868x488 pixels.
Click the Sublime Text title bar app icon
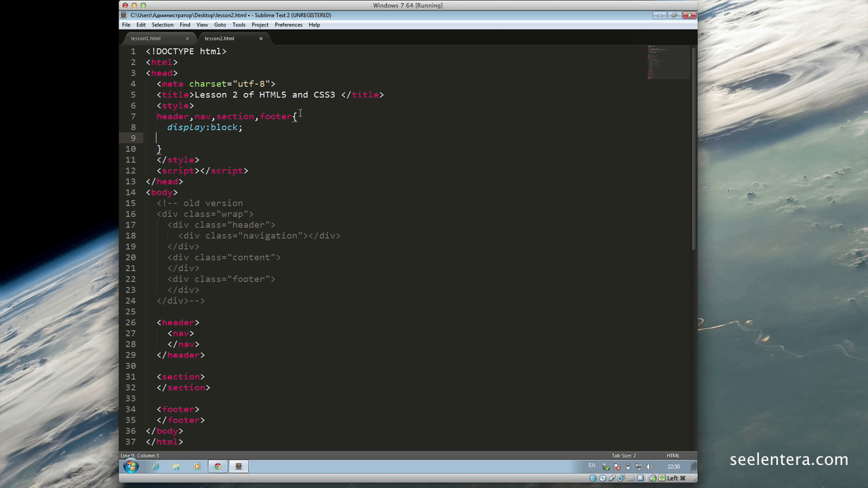coord(125,15)
